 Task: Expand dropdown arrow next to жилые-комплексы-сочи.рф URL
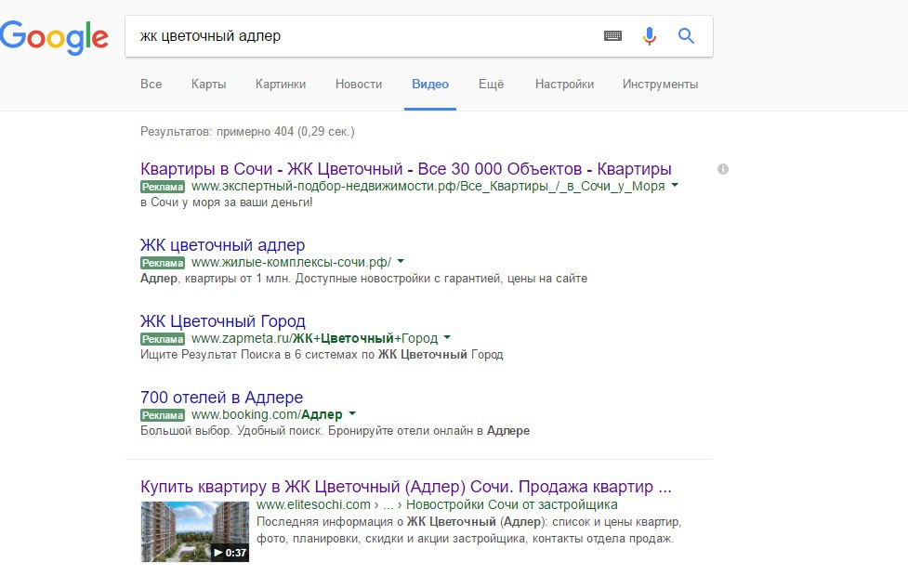pyautogui.click(x=401, y=262)
